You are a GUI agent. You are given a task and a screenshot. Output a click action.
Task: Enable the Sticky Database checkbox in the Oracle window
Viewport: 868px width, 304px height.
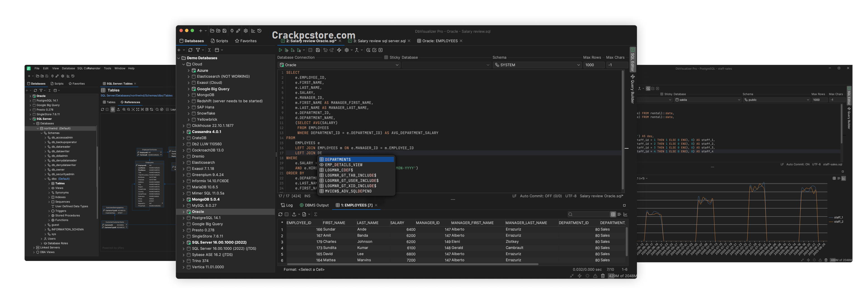(386, 58)
